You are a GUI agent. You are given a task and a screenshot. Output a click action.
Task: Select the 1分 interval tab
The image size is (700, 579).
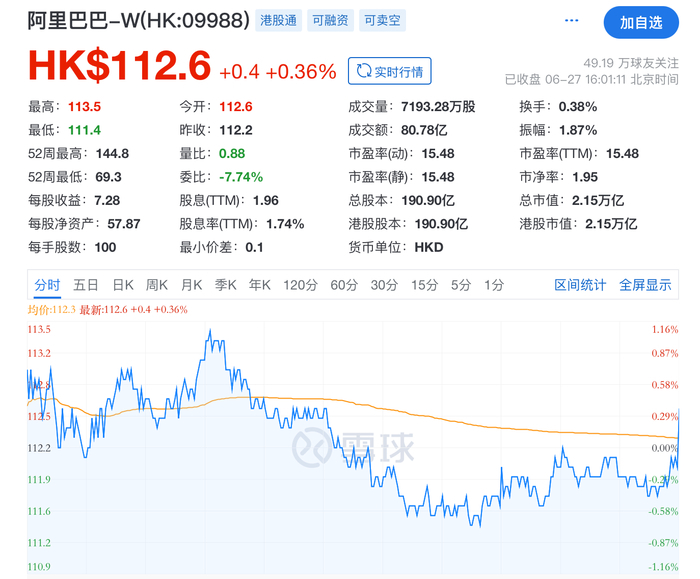coord(494,285)
